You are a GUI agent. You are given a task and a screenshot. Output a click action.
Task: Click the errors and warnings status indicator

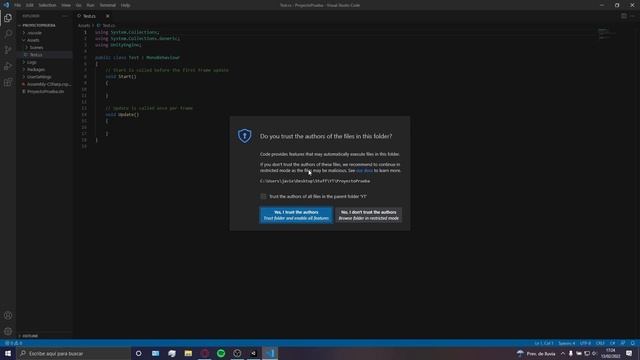coord(13,343)
